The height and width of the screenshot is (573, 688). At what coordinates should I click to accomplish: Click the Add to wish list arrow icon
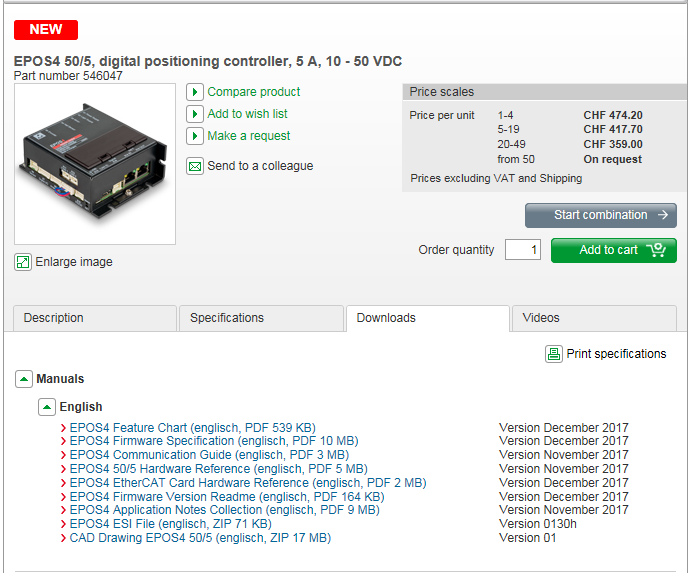click(x=195, y=114)
